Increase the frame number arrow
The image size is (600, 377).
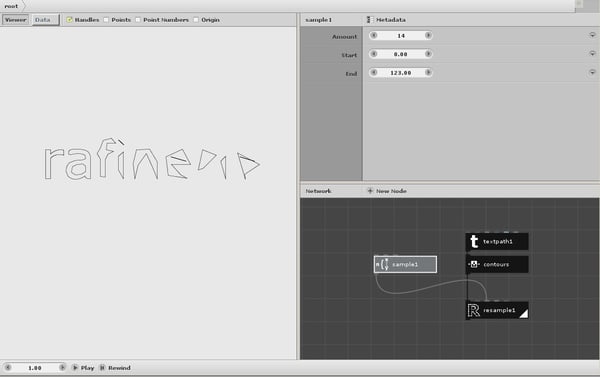62,367
